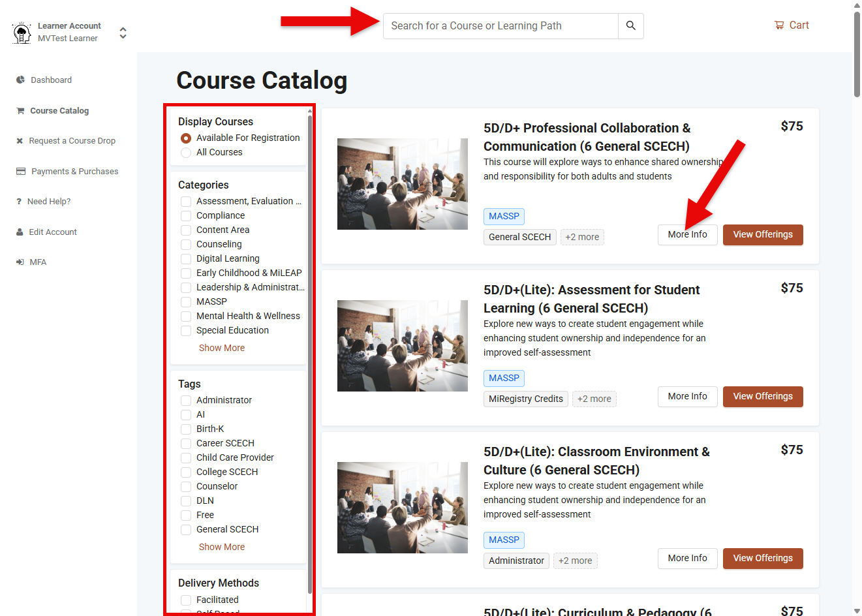The width and height of the screenshot is (862, 616).
Task: Check the Leadership & Administration checkbox
Action: point(186,288)
